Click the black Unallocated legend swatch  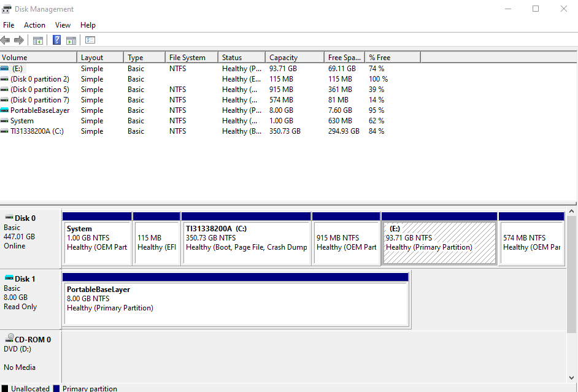click(4, 388)
